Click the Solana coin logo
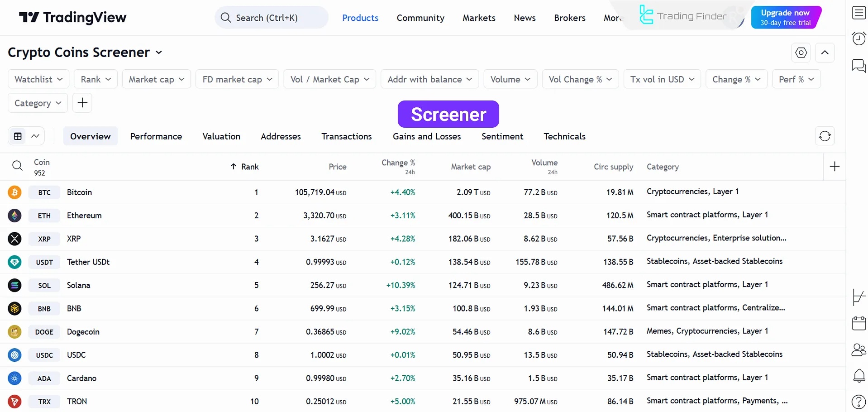868x412 pixels. tap(14, 285)
